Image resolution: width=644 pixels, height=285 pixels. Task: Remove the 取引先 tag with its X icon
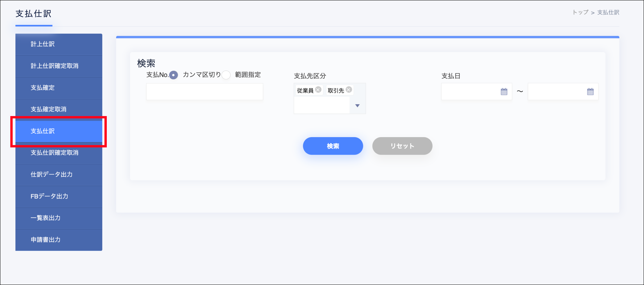pos(349,90)
